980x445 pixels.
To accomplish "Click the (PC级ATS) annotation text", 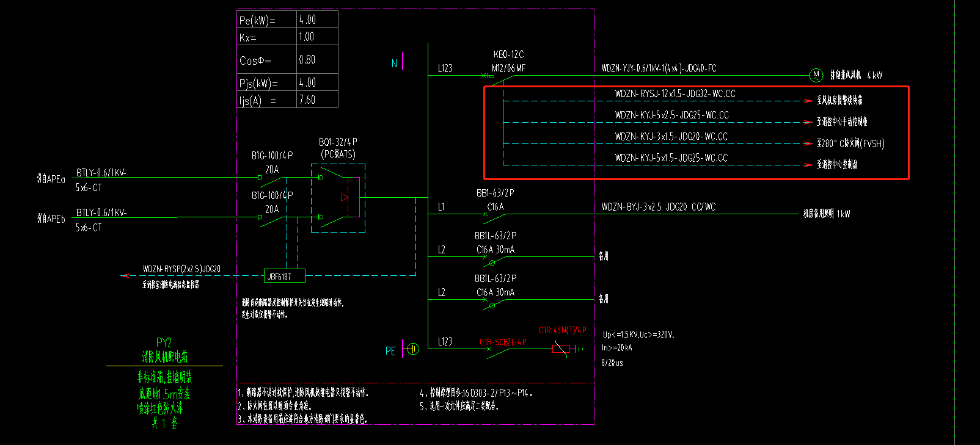I will tap(338, 154).
